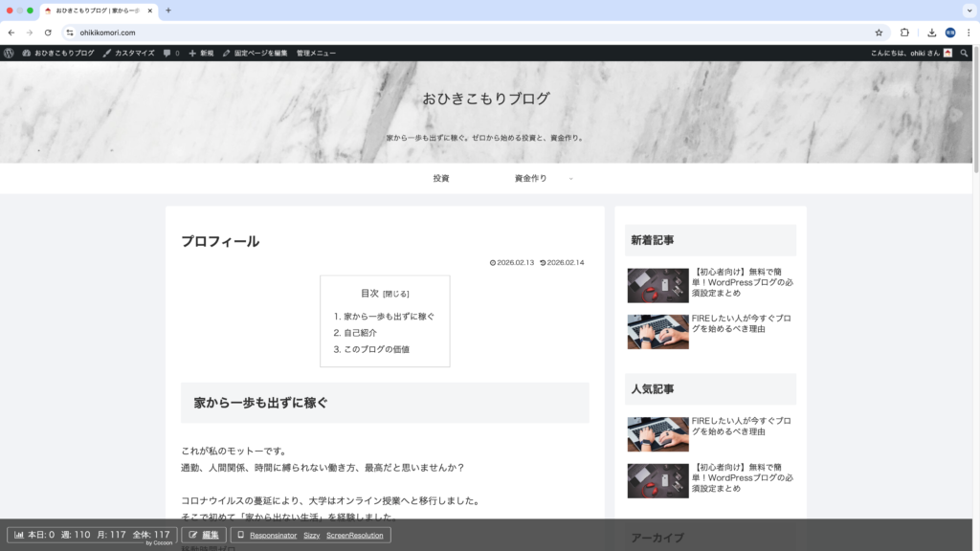The width and height of the screenshot is (980, 551).
Task: Open カスタマイズ in the admin bar
Action: (128, 54)
